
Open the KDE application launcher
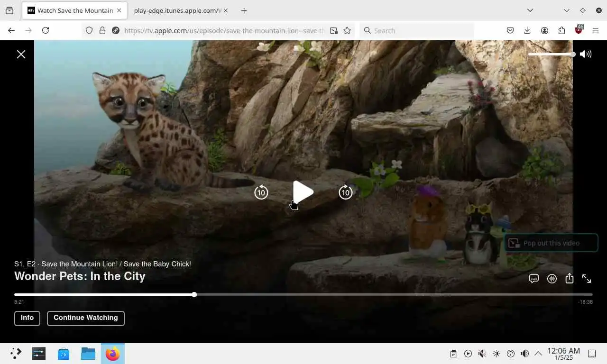(x=16, y=354)
